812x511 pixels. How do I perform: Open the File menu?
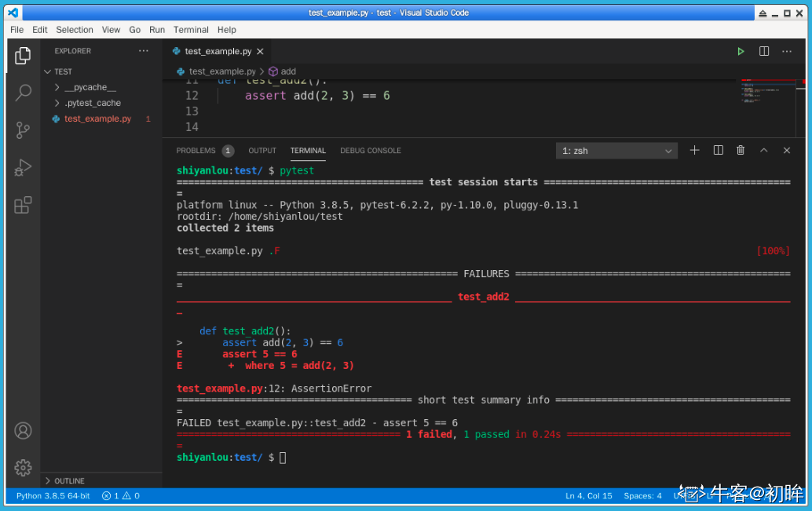click(x=17, y=30)
